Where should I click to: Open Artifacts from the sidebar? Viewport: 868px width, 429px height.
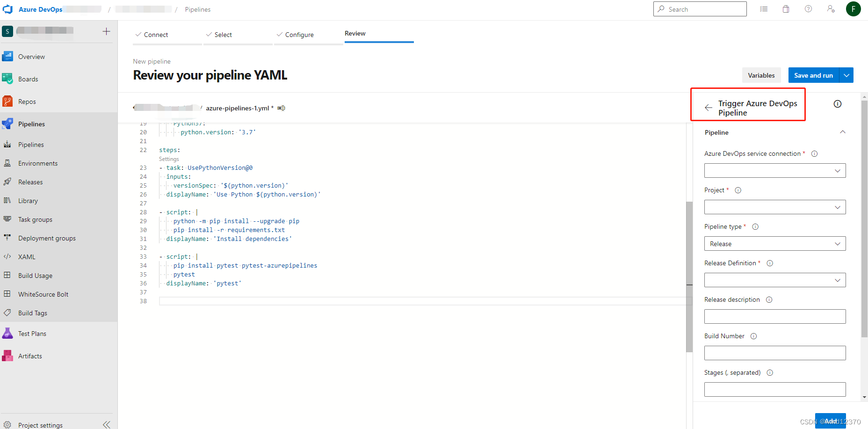(30, 356)
